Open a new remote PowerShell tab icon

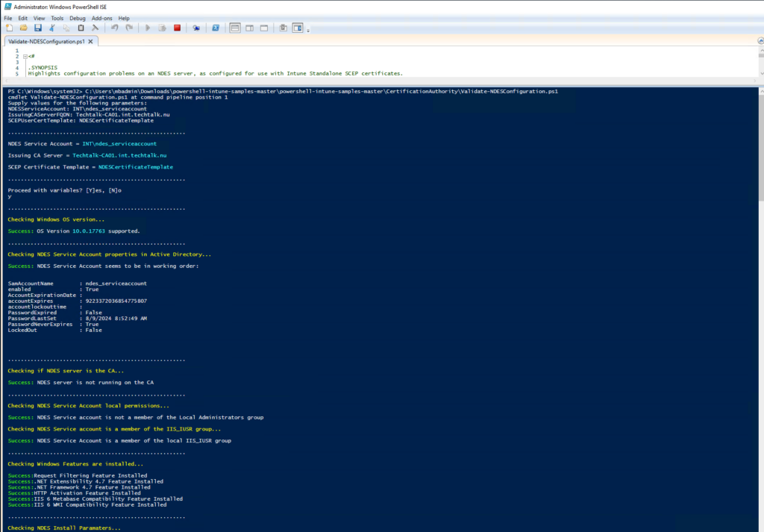pos(196,28)
